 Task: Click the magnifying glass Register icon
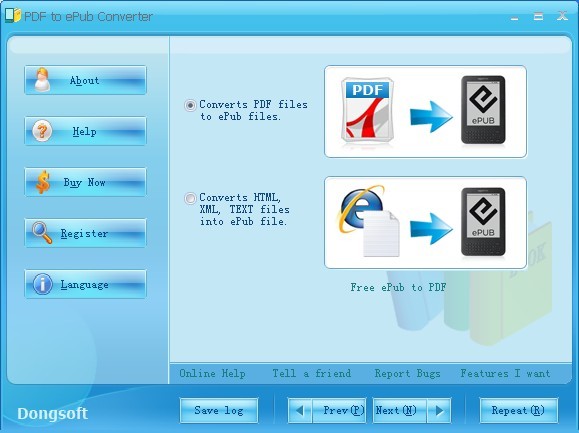point(42,233)
